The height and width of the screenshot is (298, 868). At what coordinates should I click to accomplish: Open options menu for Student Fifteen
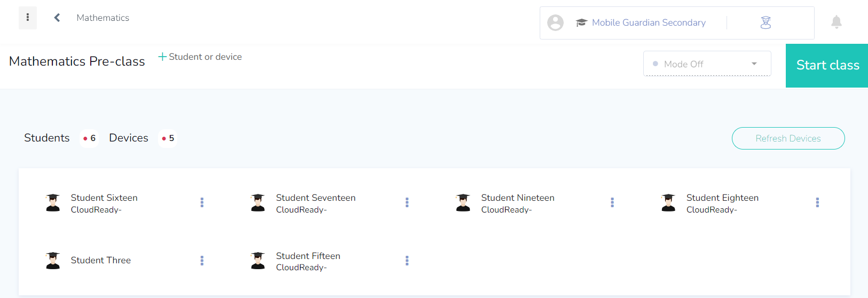pos(407,261)
